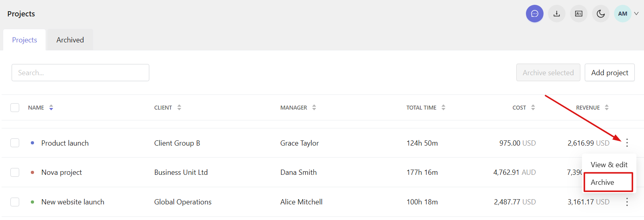Sort table by Client column
The width and height of the screenshot is (644, 220).
(x=179, y=108)
